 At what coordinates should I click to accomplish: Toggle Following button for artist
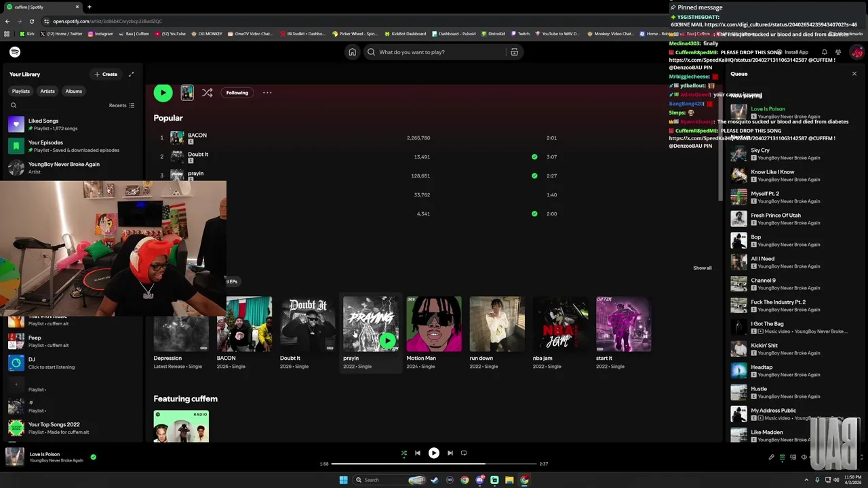[237, 93]
